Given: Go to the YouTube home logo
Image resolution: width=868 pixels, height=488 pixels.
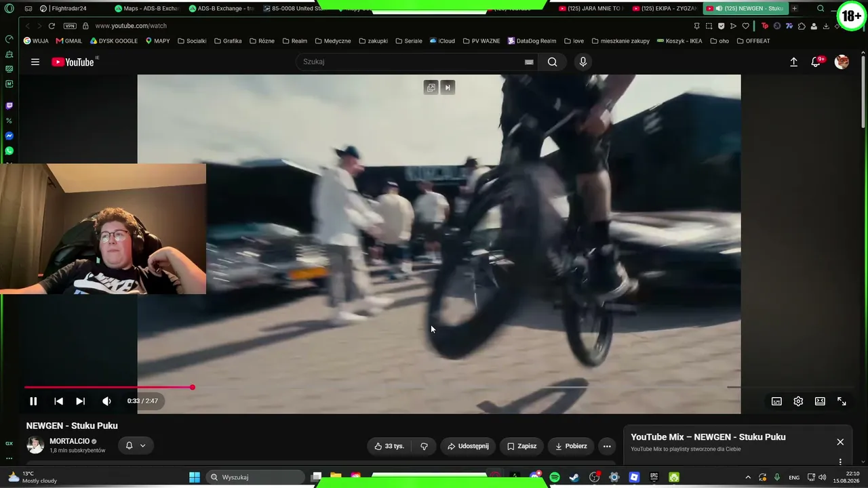Looking at the screenshot, I should (73, 62).
